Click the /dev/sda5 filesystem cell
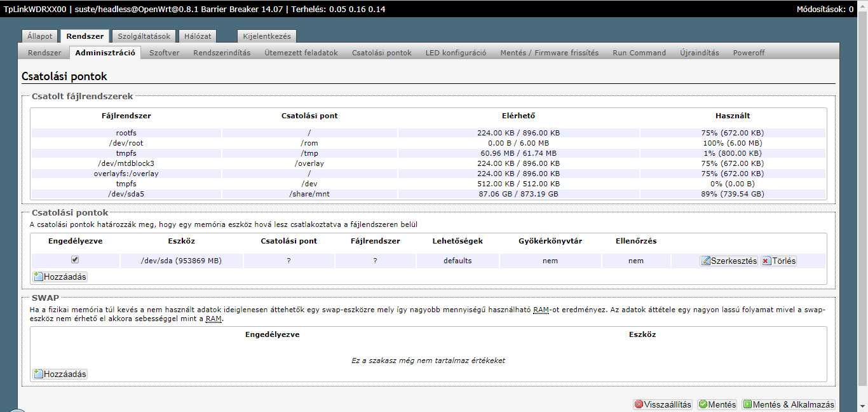This screenshot has height=412, width=868. tap(126, 194)
